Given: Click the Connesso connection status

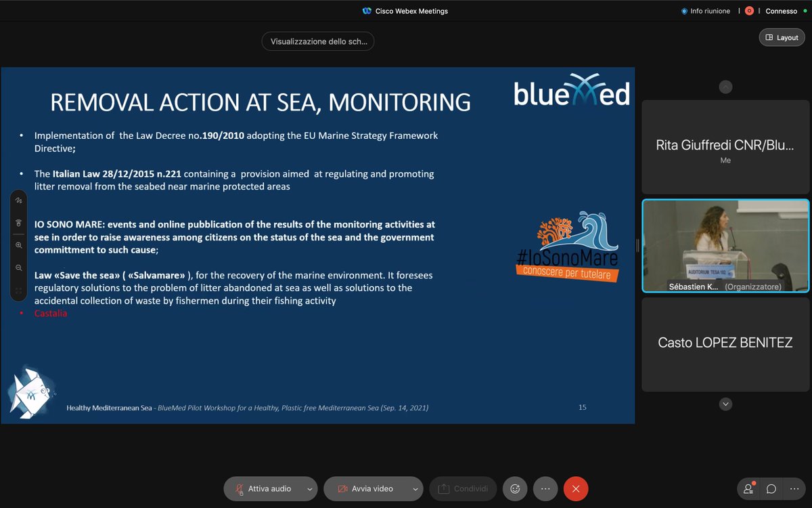Looking at the screenshot, I should [782, 11].
